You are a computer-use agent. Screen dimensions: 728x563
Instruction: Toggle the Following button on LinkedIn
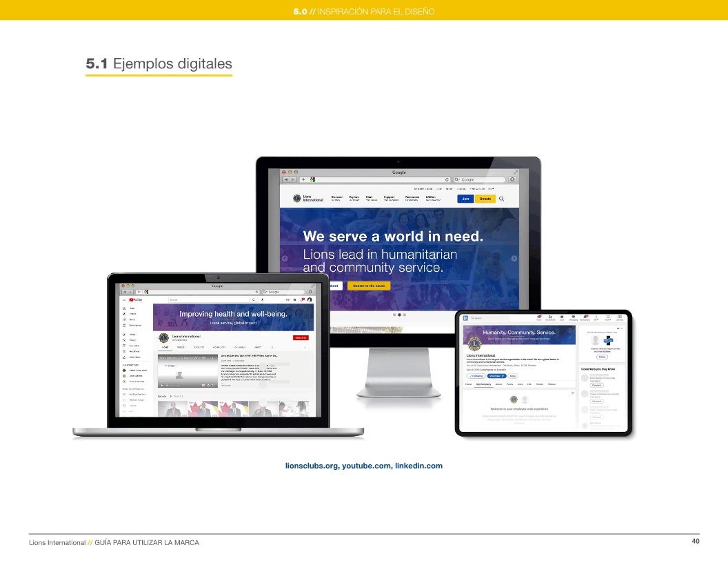click(476, 376)
